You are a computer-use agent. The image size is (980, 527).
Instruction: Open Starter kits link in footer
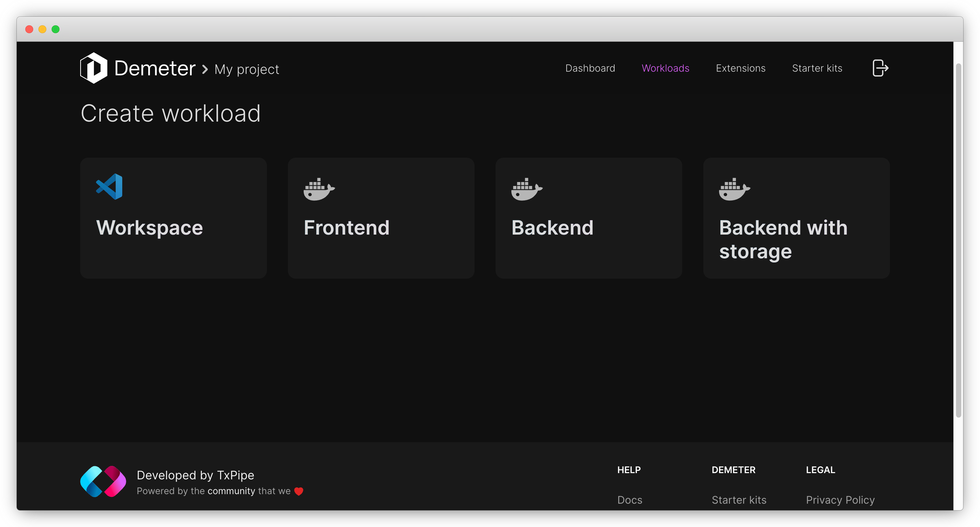coord(739,500)
